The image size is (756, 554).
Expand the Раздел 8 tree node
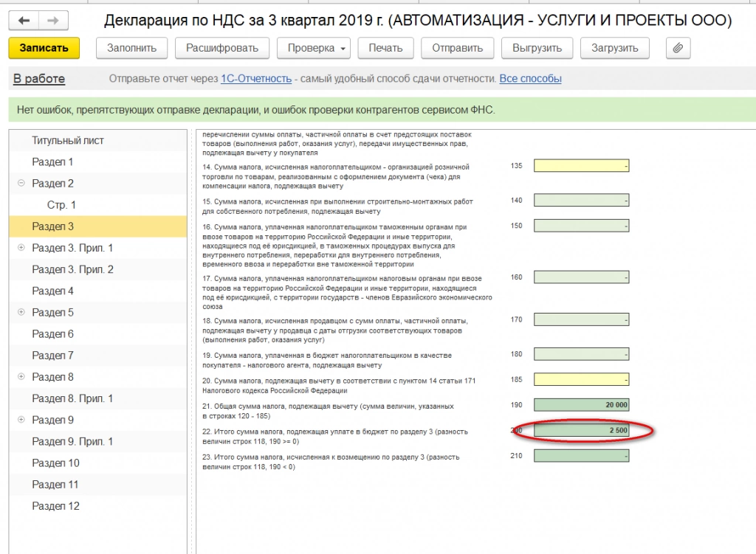point(21,377)
